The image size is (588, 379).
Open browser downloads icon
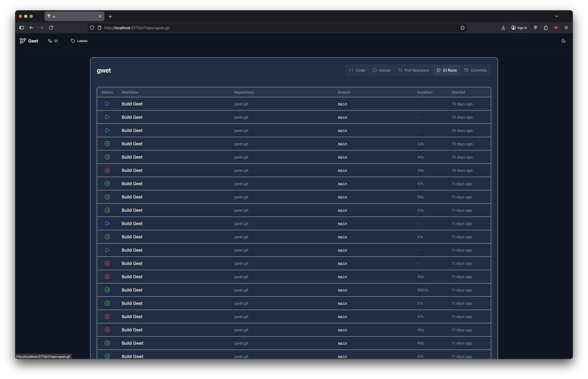pyautogui.click(x=503, y=28)
